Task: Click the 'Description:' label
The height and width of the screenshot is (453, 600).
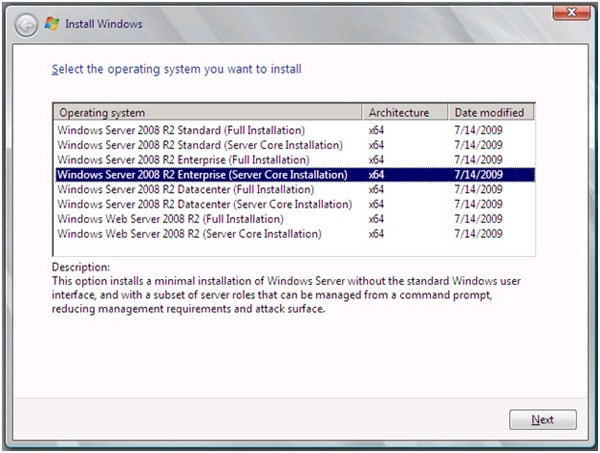Action: (x=81, y=267)
